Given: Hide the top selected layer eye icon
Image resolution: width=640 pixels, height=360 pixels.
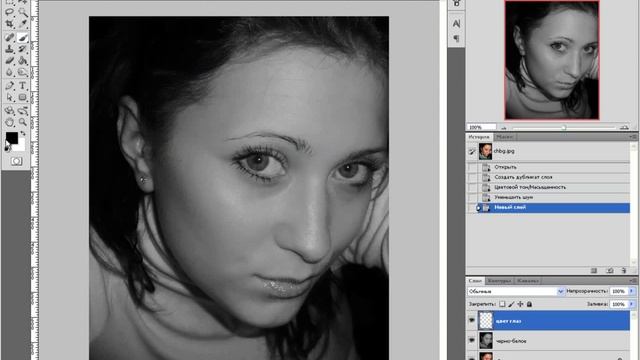Looking at the screenshot, I should [472, 321].
